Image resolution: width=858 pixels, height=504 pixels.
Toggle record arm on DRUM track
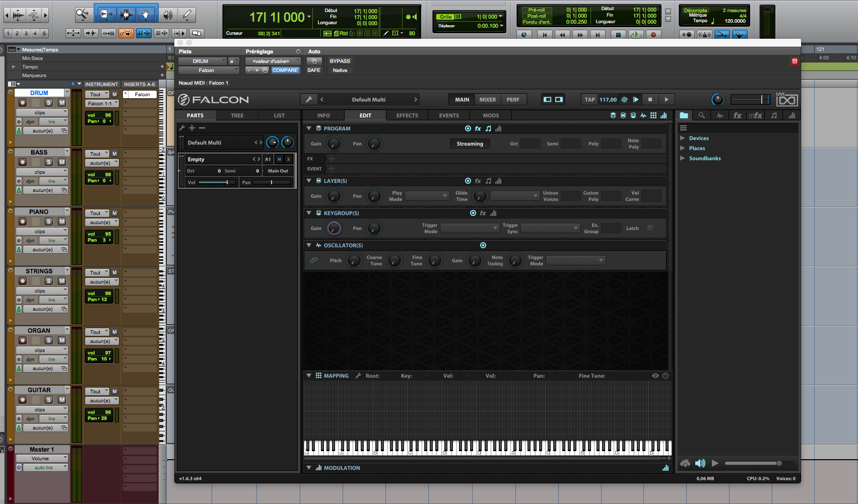point(23,103)
